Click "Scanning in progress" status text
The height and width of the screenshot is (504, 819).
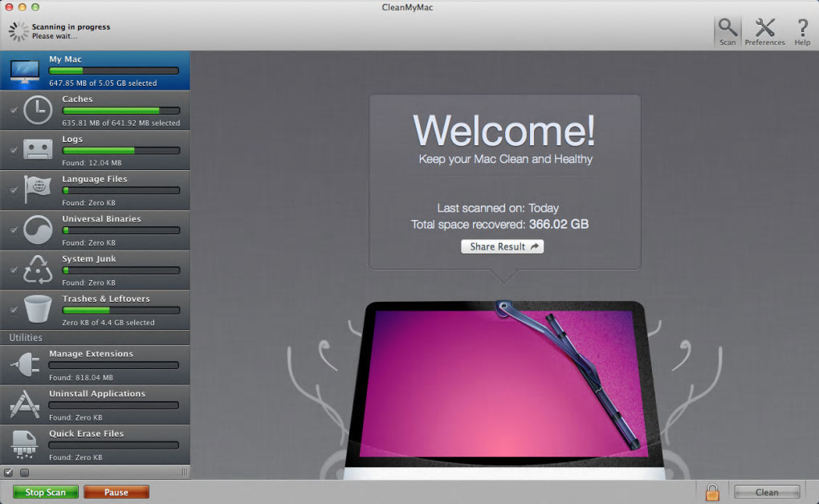tap(71, 26)
